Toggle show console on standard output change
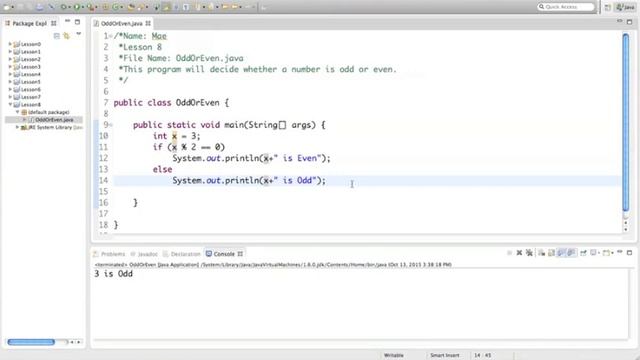Screen dimensions: 640x360 561,253
